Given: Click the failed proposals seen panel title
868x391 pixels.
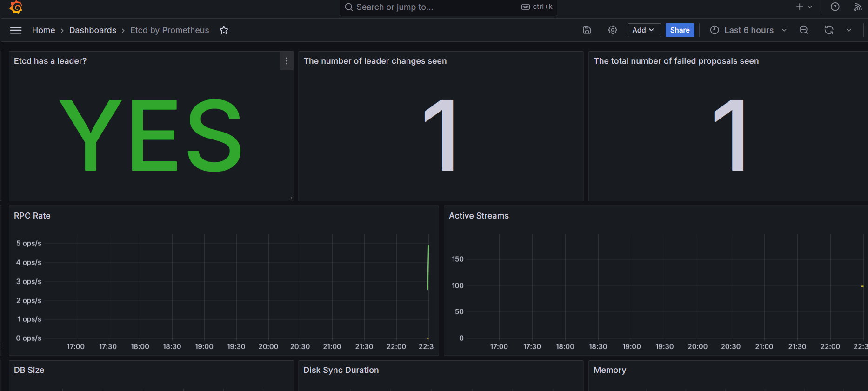Looking at the screenshot, I should 676,61.
